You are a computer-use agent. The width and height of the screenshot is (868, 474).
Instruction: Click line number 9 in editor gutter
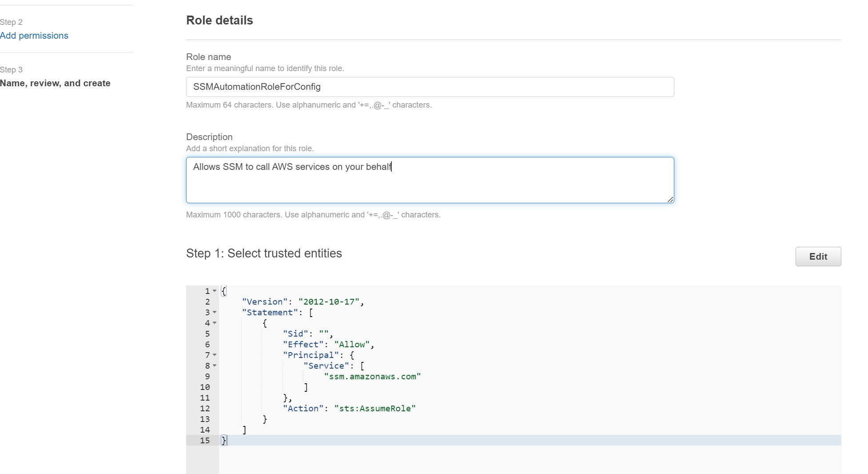click(x=207, y=377)
